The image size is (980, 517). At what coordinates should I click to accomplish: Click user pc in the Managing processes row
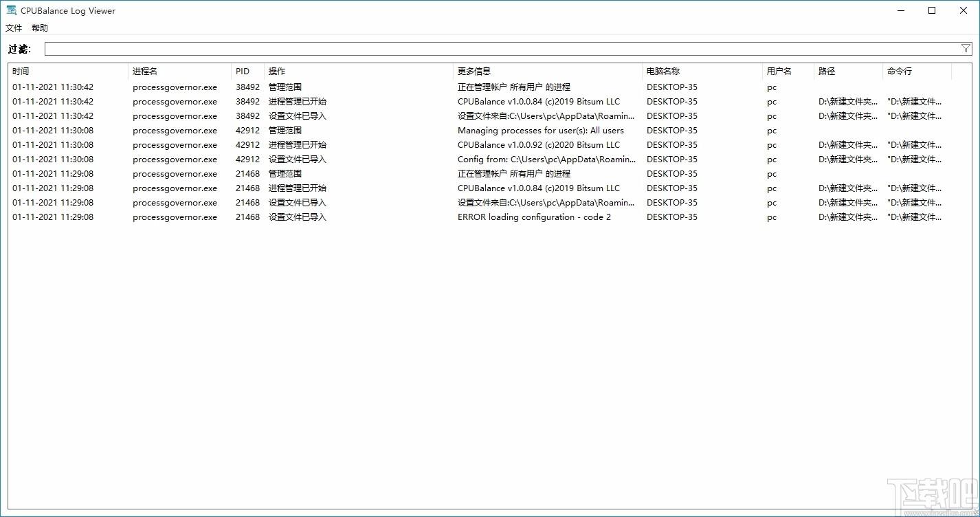(772, 131)
